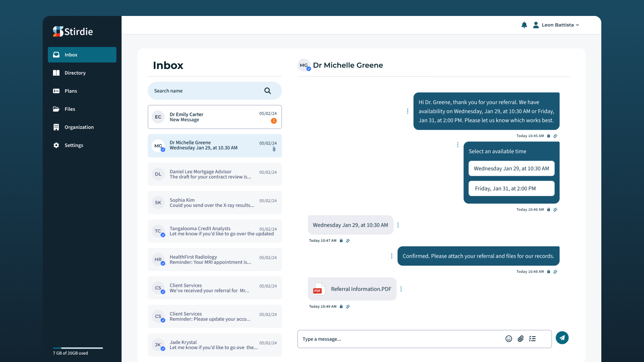
Task: Open the checklist options icon in composer
Action: click(532, 339)
